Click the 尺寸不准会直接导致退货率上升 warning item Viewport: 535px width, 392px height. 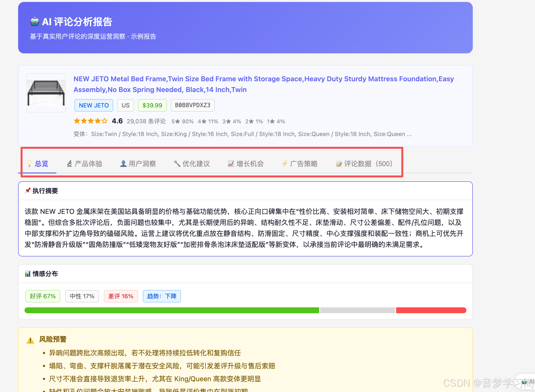click(x=155, y=379)
